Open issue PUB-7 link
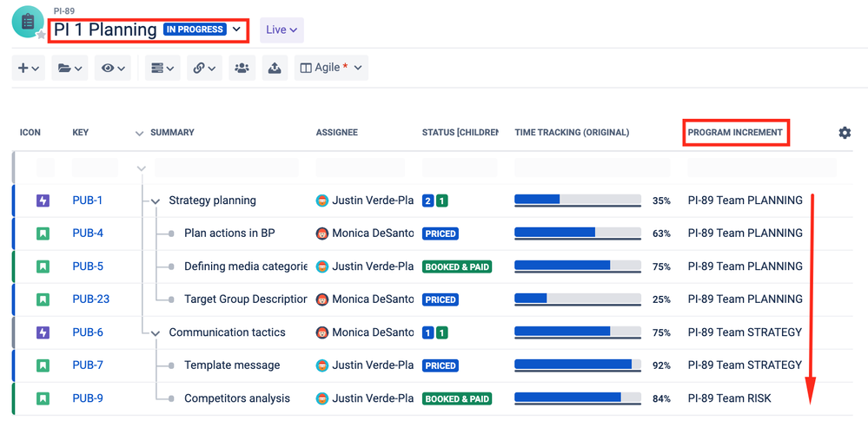Image resolution: width=868 pixels, height=434 pixels. pyautogui.click(x=88, y=365)
